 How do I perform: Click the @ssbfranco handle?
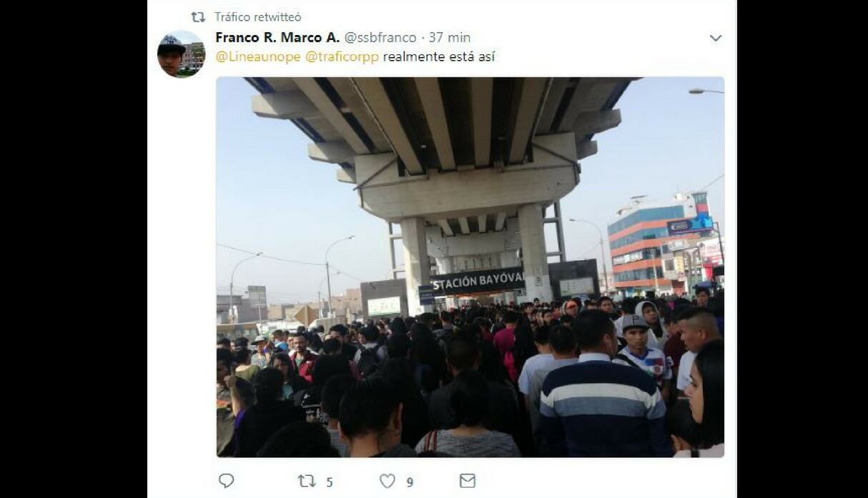pyautogui.click(x=380, y=38)
